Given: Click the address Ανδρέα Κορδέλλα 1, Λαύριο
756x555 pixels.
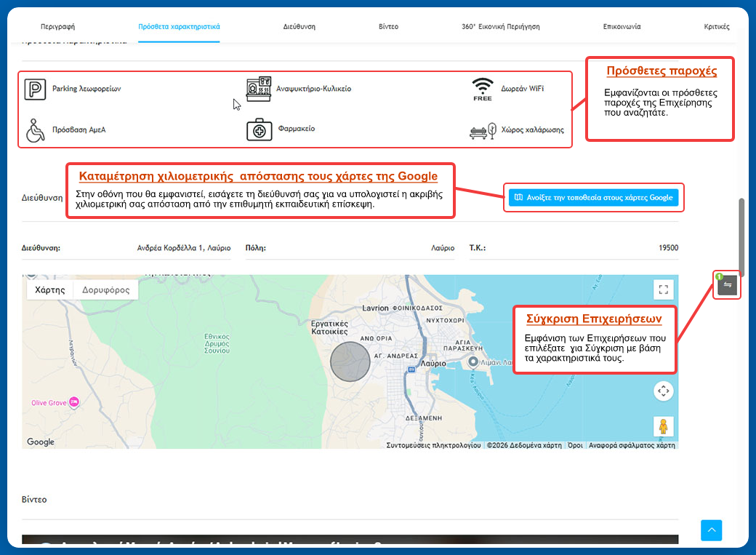Looking at the screenshot, I should click(184, 248).
